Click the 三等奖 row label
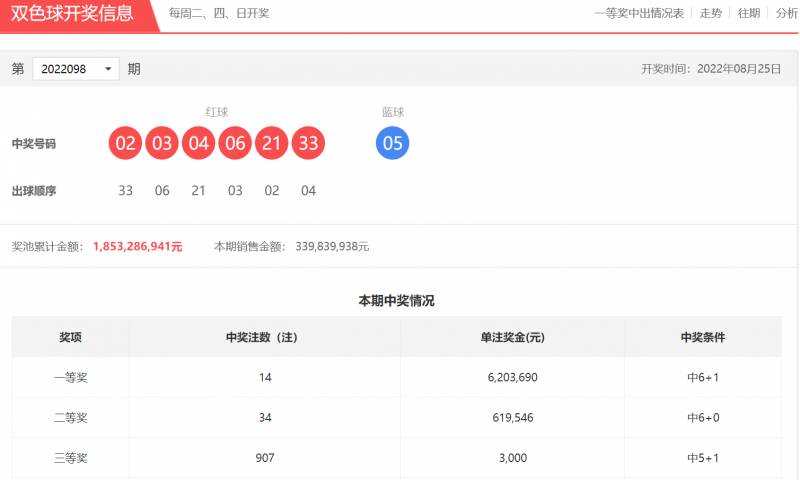This screenshot has height=480, width=800. pyautogui.click(x=71, y=458)
